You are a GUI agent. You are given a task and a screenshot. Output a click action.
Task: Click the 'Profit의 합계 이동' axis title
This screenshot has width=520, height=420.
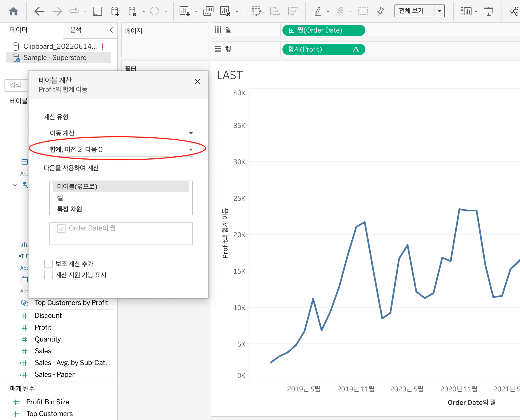click(225, 233)
